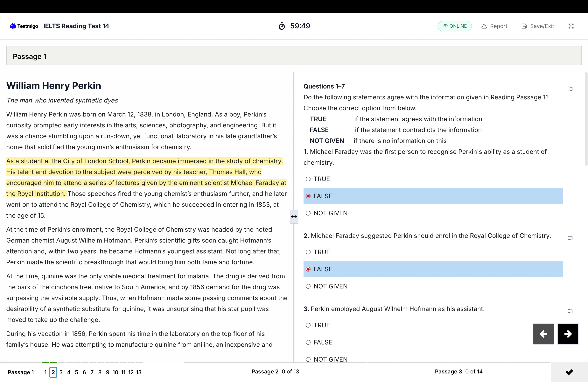Switch to Passage 3 section
Screen dimensions: 588x382
[x=458, y=371]
